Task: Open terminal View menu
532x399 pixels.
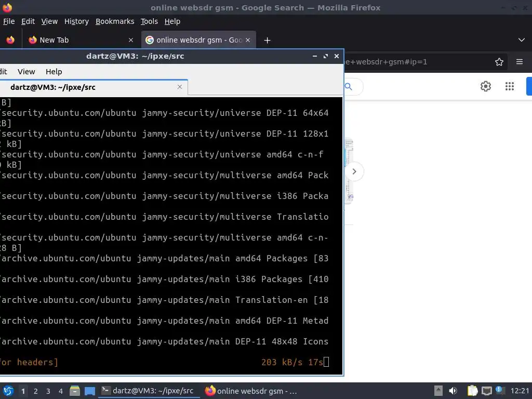Action: pos(26,72)
